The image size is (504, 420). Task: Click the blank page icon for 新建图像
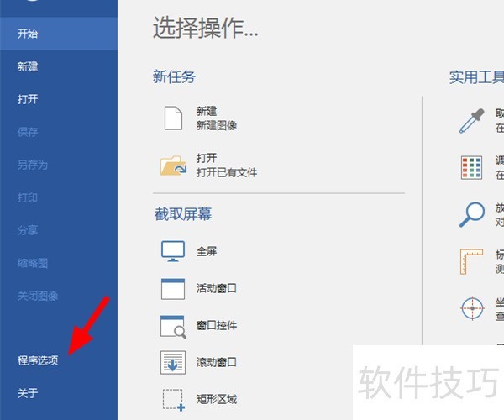coord(173,118)
